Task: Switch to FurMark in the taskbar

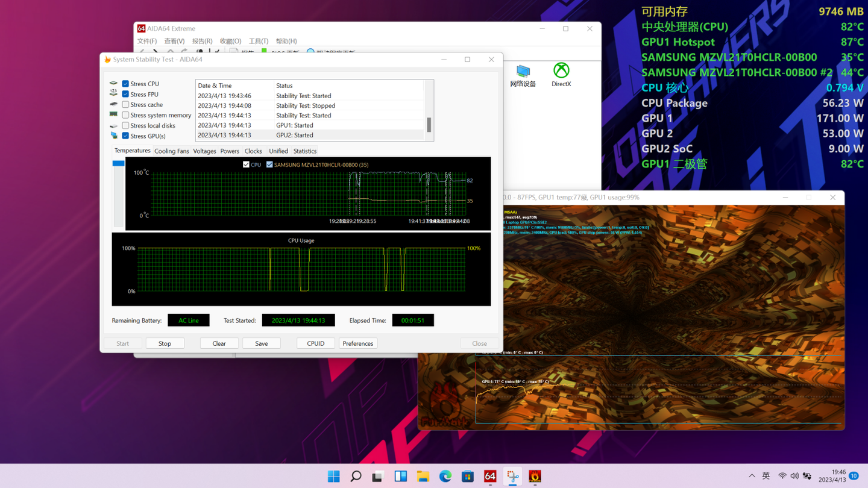Action: tap(535, 477)
